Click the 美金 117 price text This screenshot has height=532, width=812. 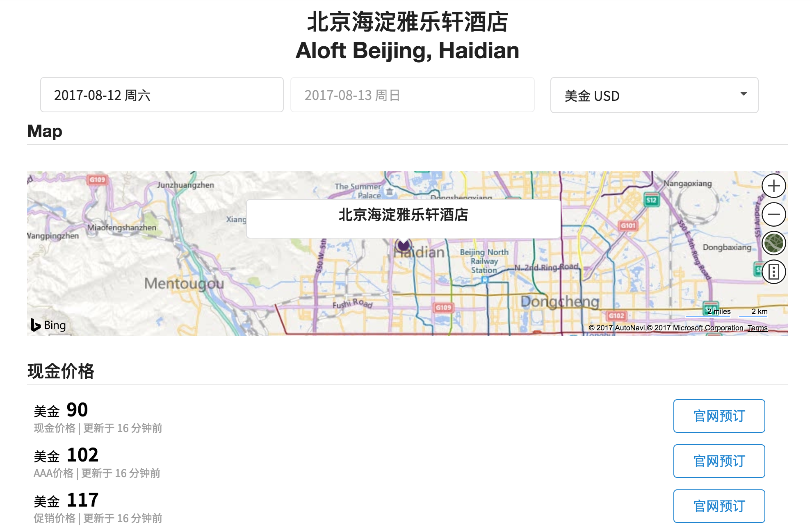[x=66, y=500]
